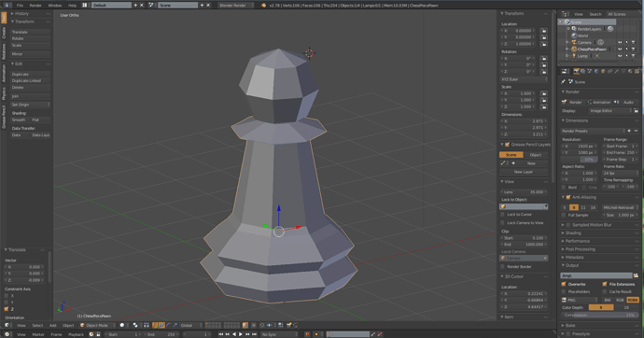The height and width of the screenshot is (338, 644).
Task: Toggle the File Extensions checkbox
Action: (605, 284)
